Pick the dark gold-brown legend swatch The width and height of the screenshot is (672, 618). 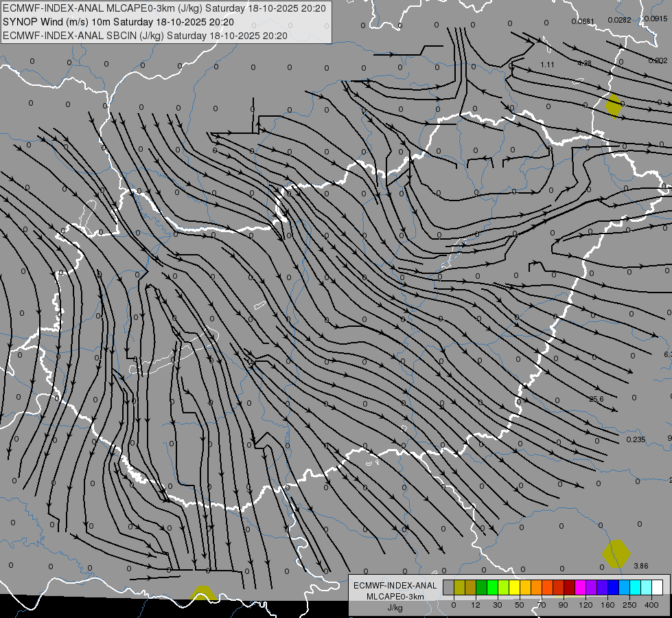pos(471,587)
